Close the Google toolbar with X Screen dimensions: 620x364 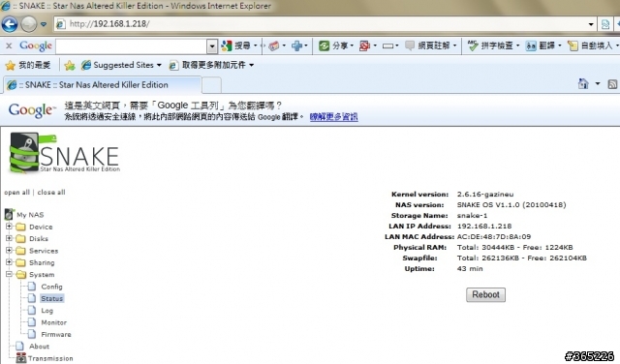click(x=9, y=45)
